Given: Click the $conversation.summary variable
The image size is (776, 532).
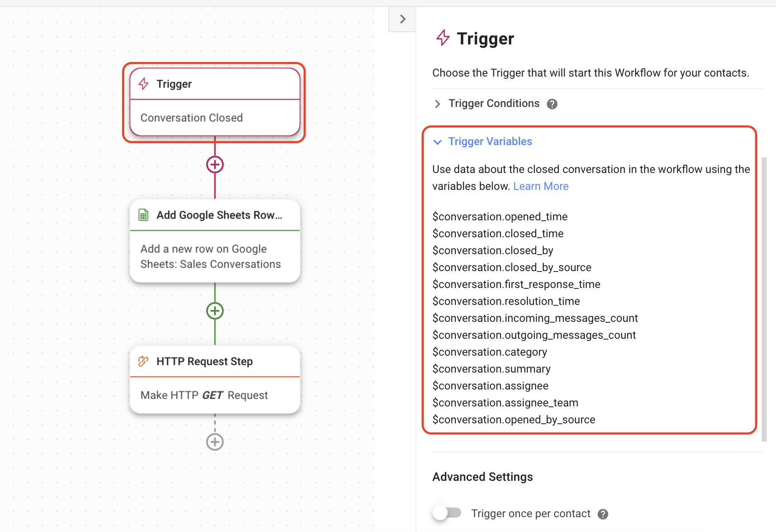Looking at the screenshot, I should [491, 369].
